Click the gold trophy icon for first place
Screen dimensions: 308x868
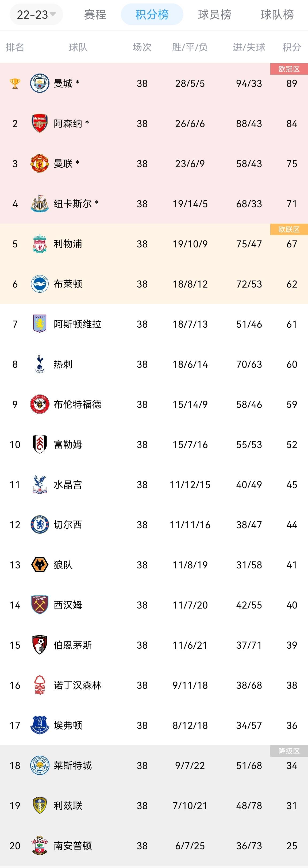(x=15, y=83)
